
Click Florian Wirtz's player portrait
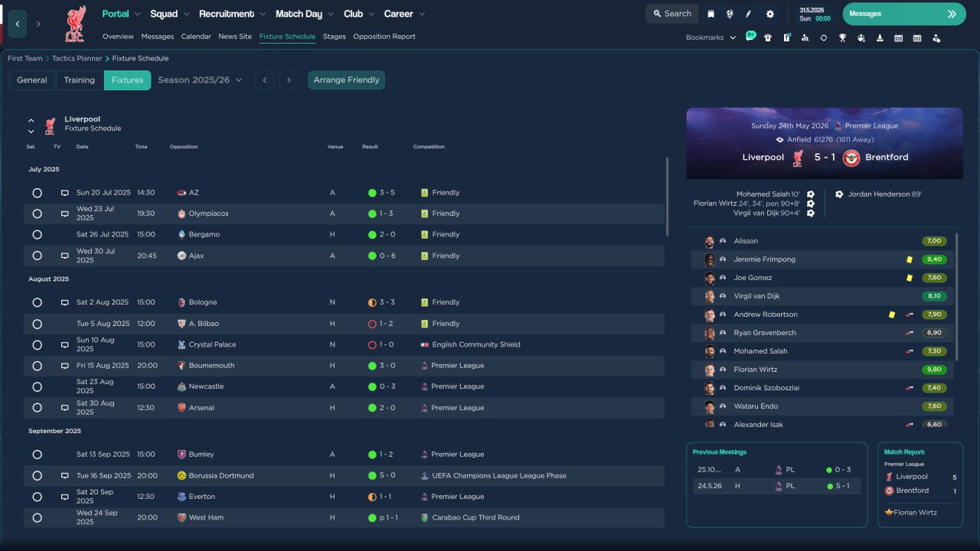click(x=710, y=370)
